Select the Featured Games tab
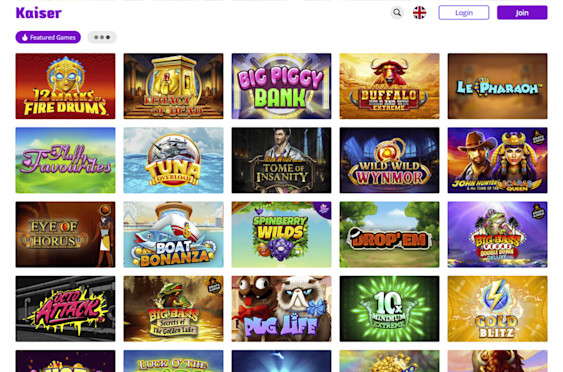Image resolution: width=563 pixels, height=372 pixels. [48, 37]
